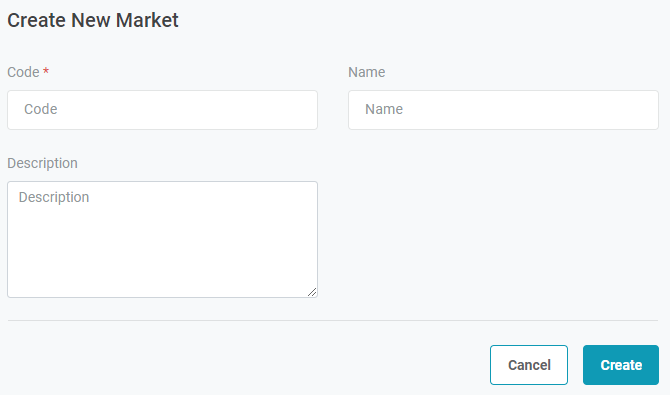670x395 pixels.
Task: Click the Description textarea resize handle
Action: [312, 292]
